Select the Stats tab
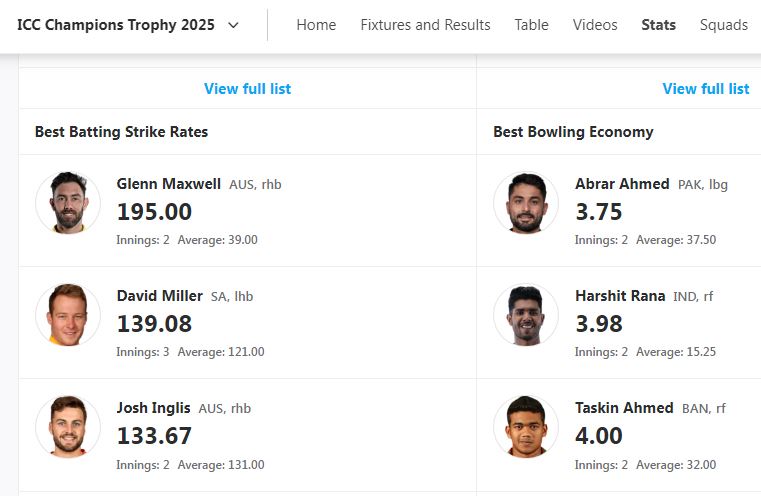 click(x=658, y=25)
